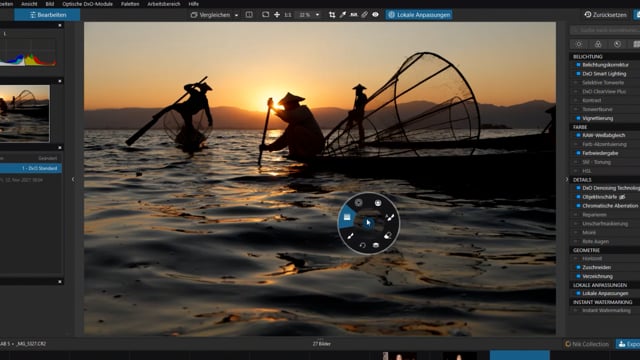The width and height of the screenshot is (640, 360).
Task: Select the eraser tool in radial menu
Action: coord(388,236)
